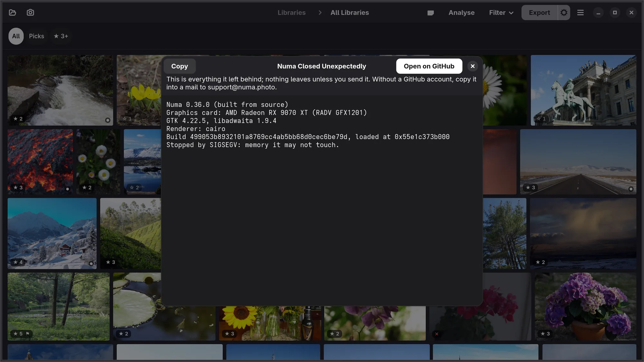Select All Libraries breadcrumb
644x362 pixels.
click(x=350, y=13)
